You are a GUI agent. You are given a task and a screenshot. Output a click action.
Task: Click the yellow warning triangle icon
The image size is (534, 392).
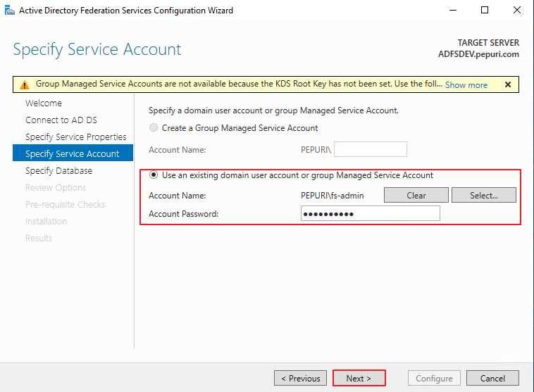(x=25, y=84)
